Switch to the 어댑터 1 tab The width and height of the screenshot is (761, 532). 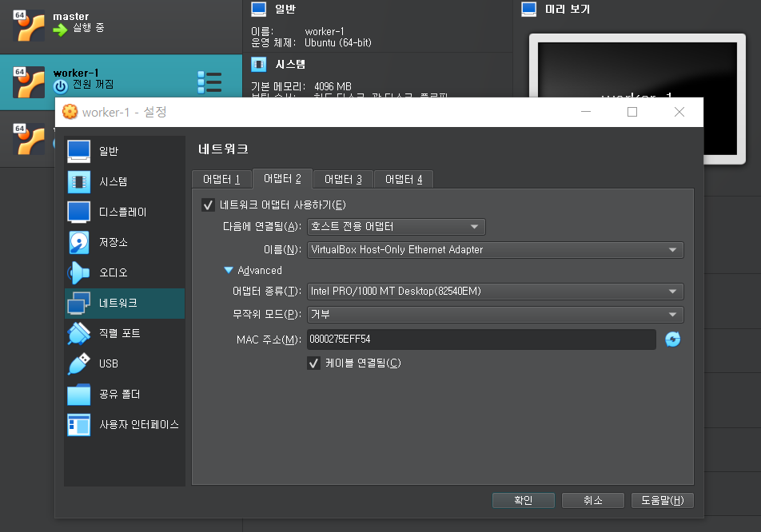point(221,180)
